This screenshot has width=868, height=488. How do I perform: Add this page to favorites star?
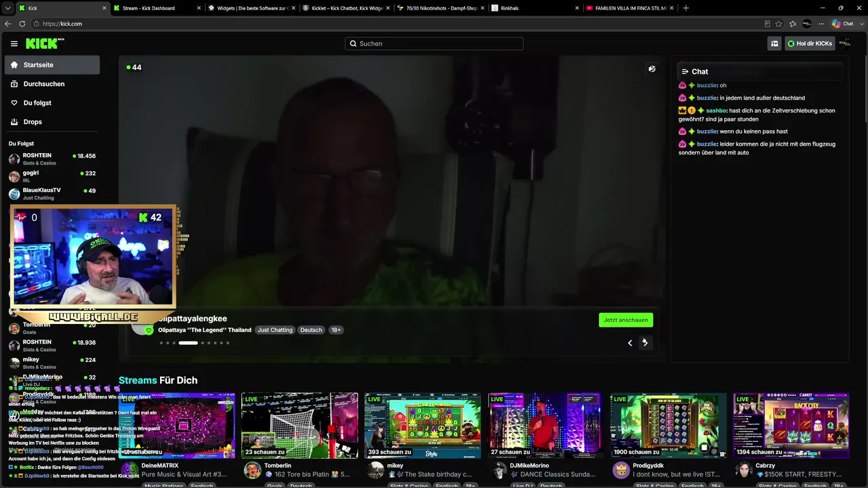pyautogui.click(x=778, y=24)
